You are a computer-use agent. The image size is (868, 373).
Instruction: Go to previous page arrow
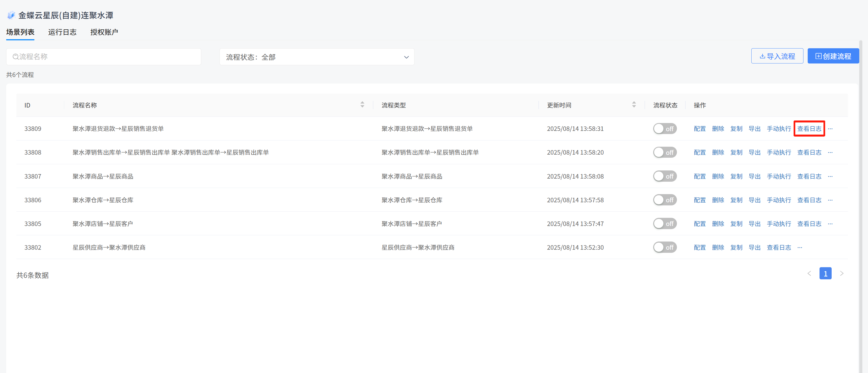pyautogui.click(x=809, y=273)
